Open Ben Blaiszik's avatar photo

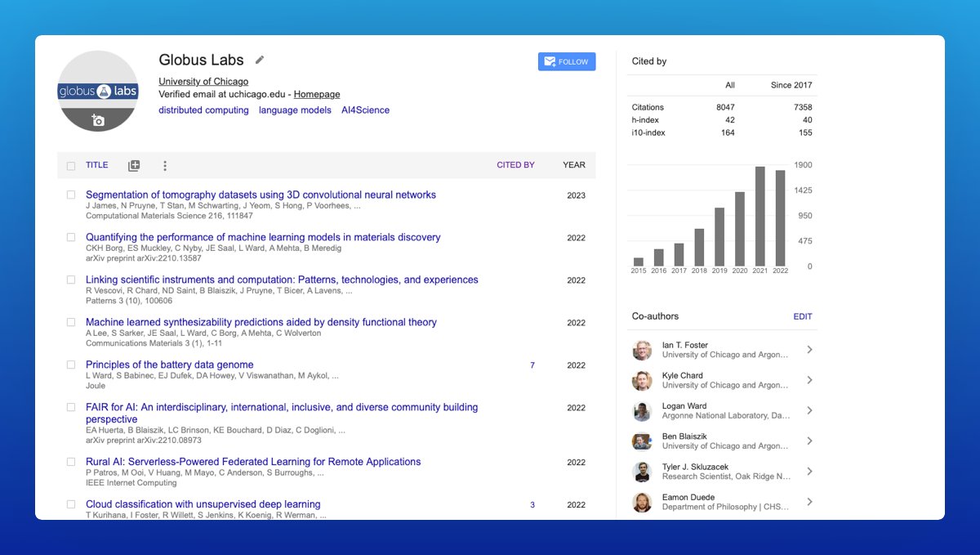[642, 441]
